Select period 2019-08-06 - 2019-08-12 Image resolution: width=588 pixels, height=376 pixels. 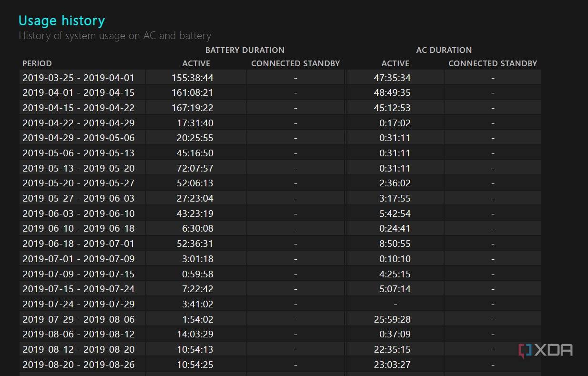(x=79, y=334)
